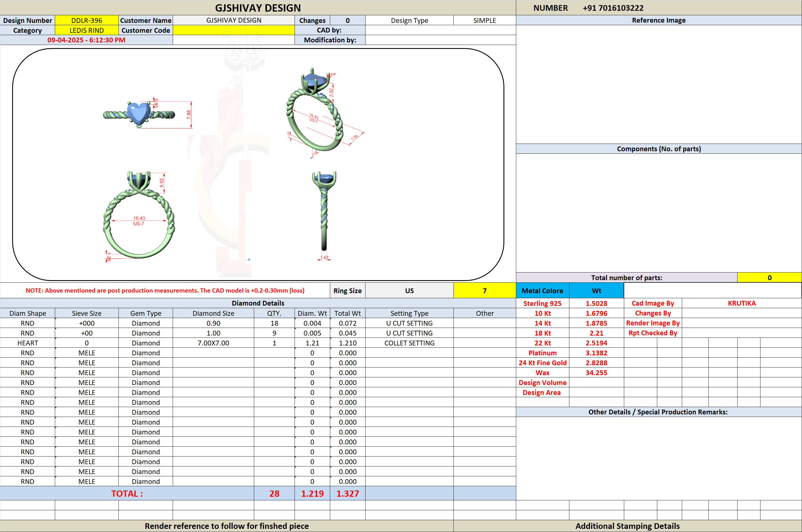Click the Changes By label
Image resolution: width=802 pixels, height=532 pixels.
653,313
